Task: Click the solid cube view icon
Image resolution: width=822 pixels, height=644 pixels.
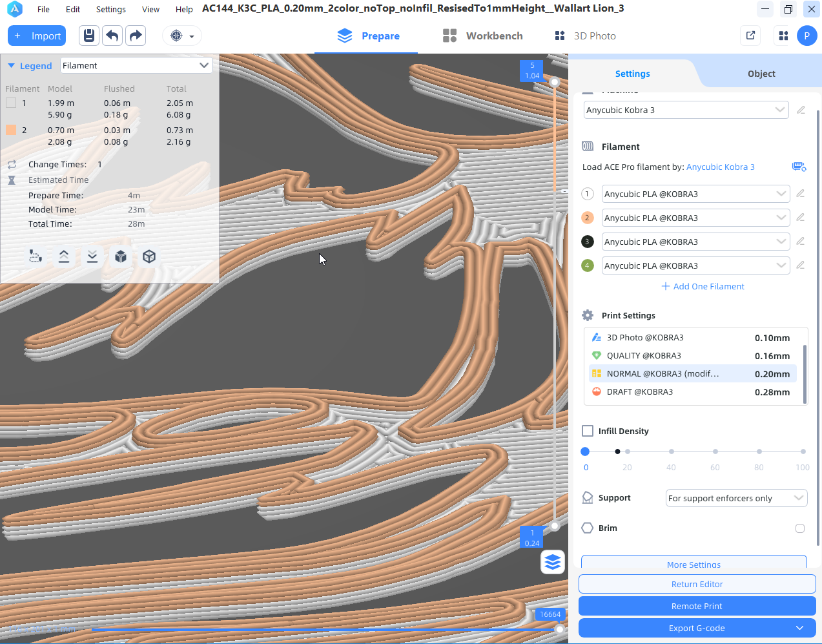Action: click(121, 256)
